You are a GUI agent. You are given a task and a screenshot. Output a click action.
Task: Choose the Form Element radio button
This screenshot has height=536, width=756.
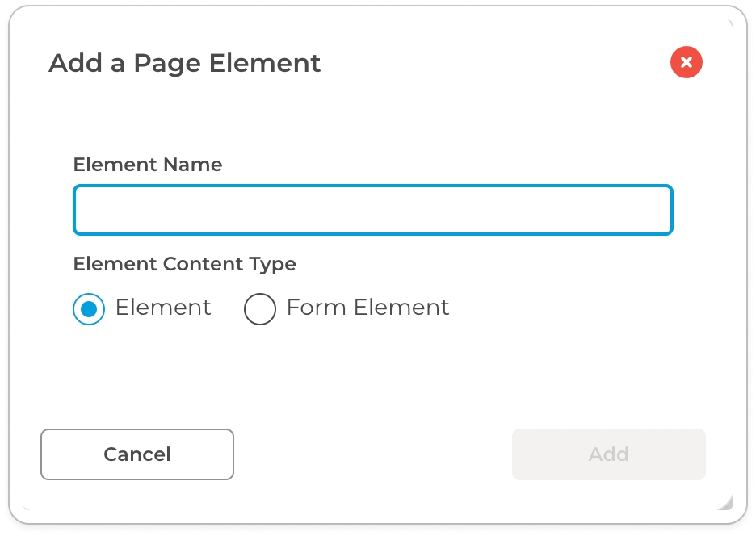click(x=260, y=308)
